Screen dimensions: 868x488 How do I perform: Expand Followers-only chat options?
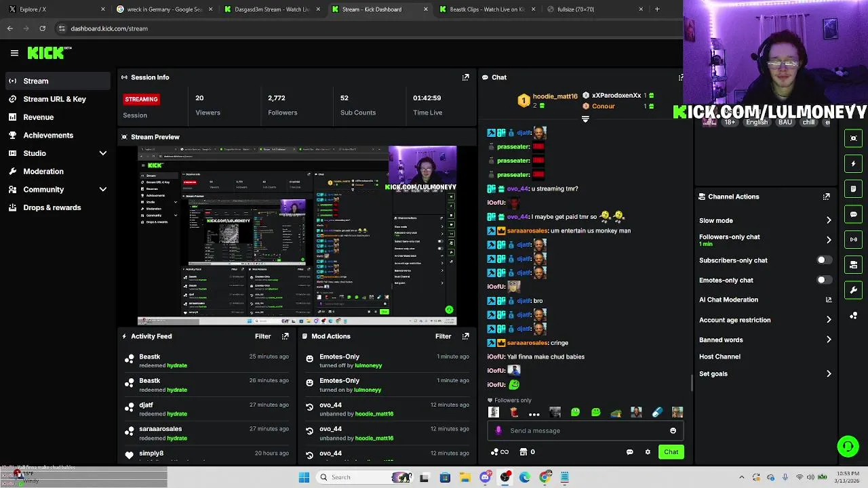(829, 240)
